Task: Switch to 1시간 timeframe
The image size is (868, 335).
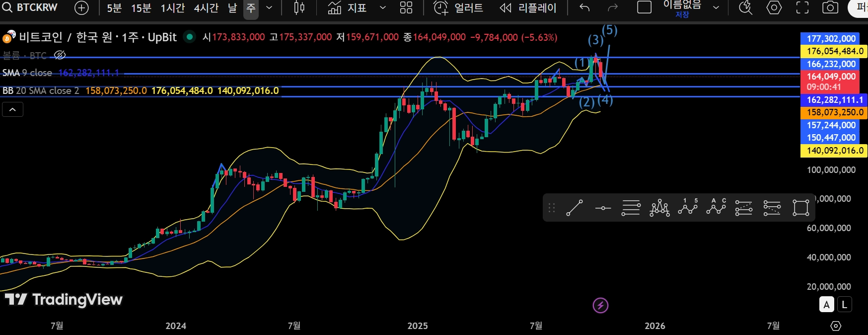Action: (x=172, y=8)
